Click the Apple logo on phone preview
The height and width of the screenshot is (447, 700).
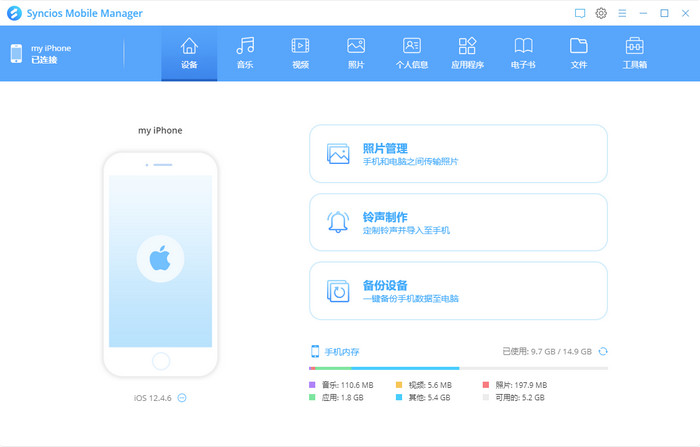(160, 259)
